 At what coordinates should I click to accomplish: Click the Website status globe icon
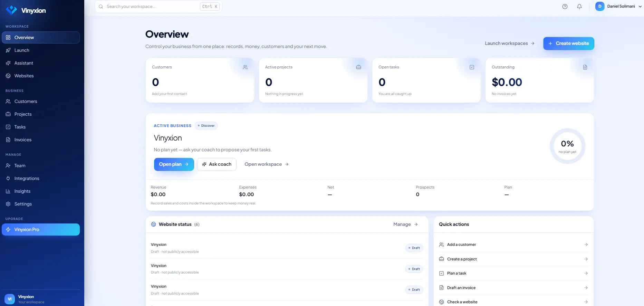pos(153,224)
